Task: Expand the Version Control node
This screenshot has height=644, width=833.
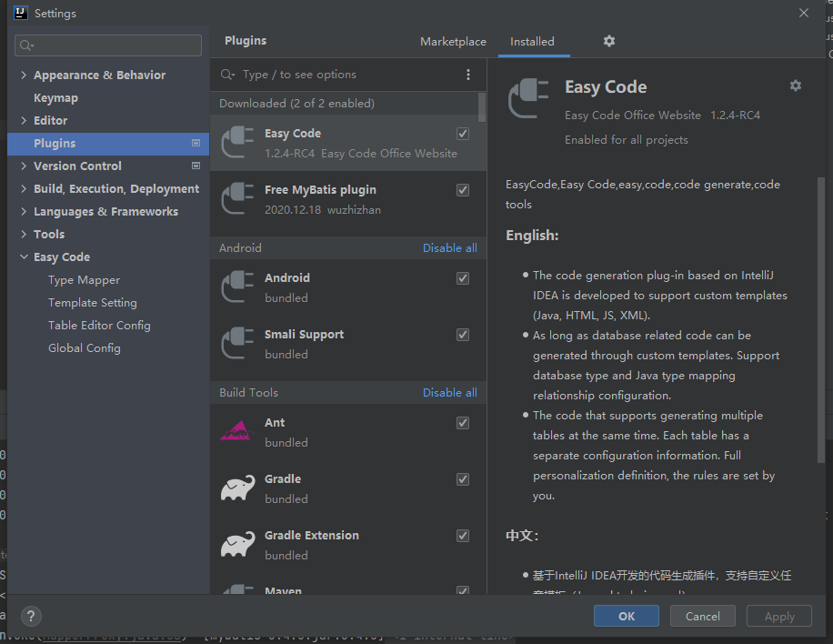Action: pos(24,166)
